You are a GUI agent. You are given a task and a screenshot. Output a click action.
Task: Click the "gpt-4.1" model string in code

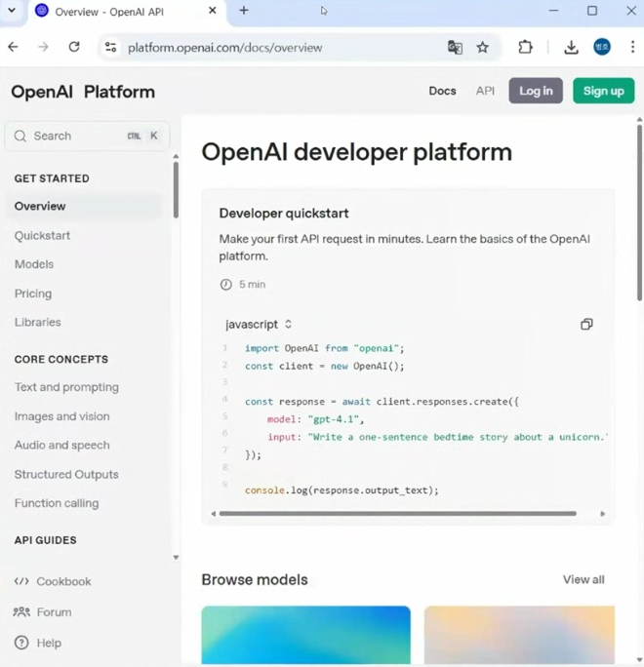pyautogui.click(x=334, y=419)
